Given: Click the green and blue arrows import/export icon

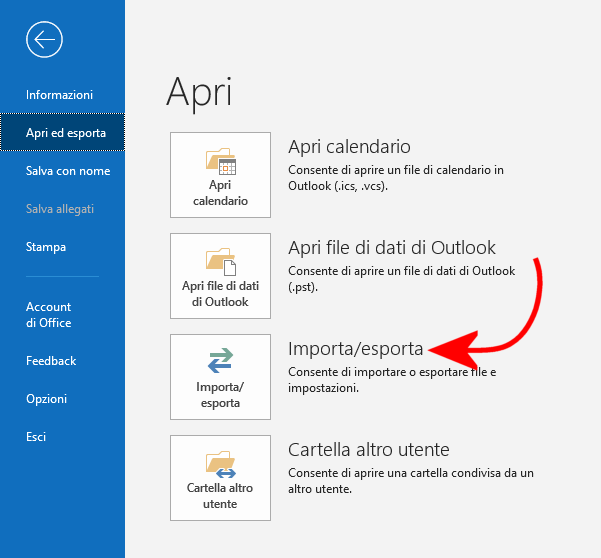Looking at the screenshot, I should [220, 360].
